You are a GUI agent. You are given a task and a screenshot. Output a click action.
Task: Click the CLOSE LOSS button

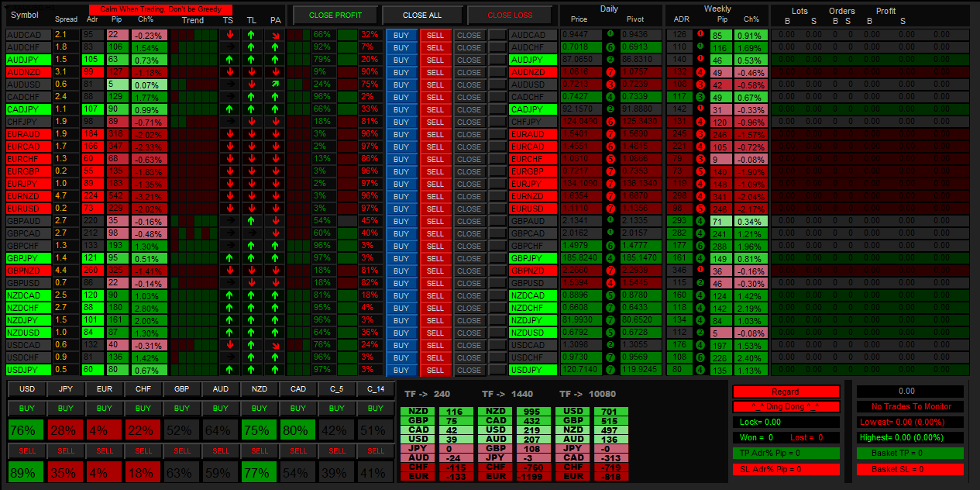(510, 15)
